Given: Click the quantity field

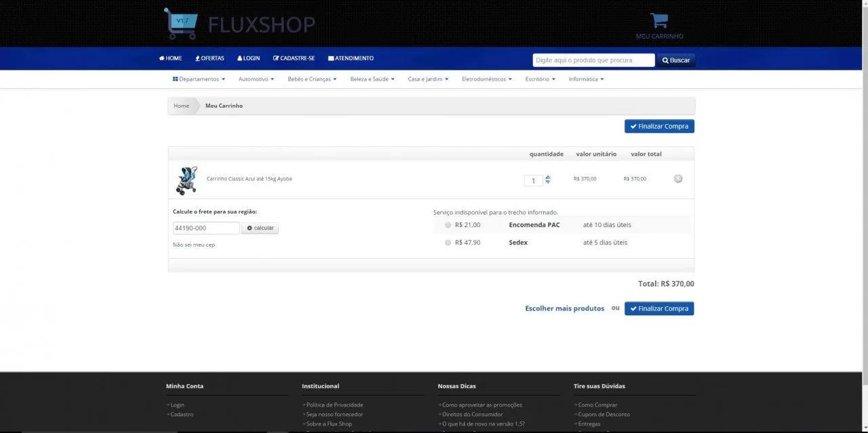Looking at the screenshot, I should [533, 180].
